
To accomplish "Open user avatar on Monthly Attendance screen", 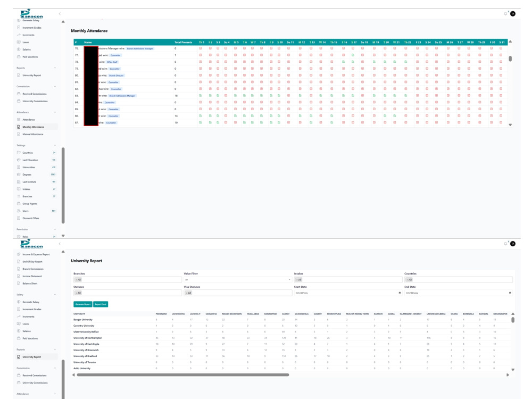I will (x=513, y=14).
